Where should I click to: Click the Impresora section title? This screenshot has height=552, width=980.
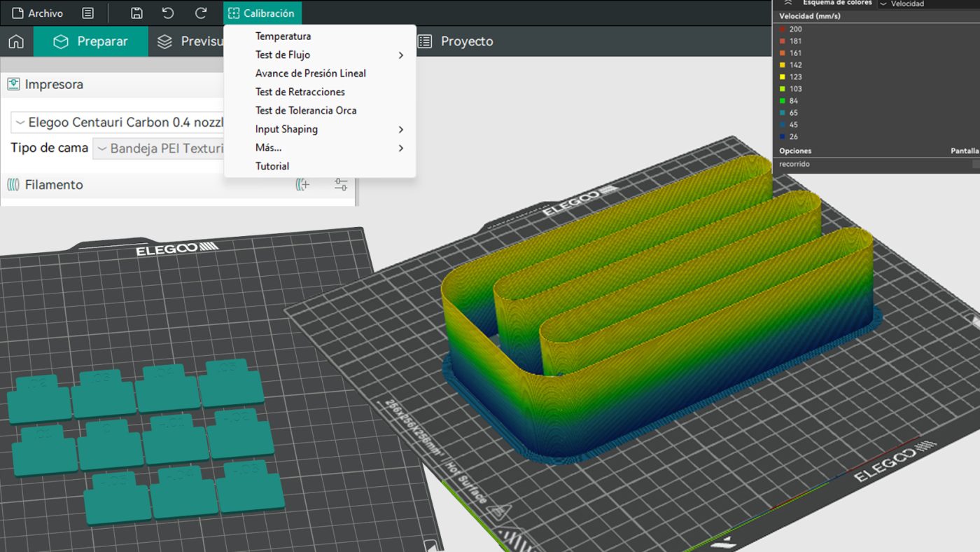coord(54,84)
